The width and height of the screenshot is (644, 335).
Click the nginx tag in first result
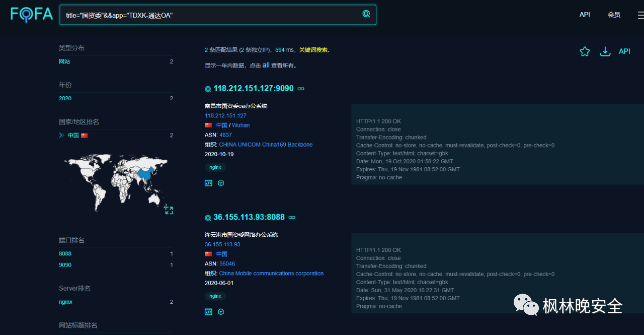point(215,167)
